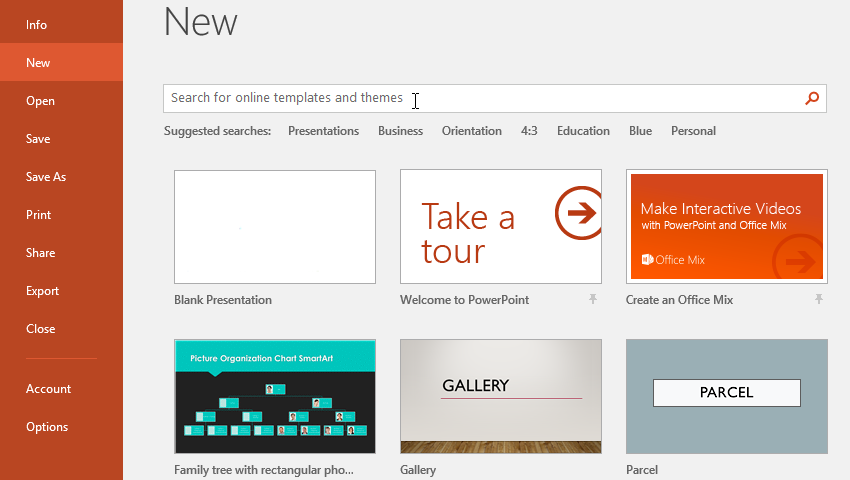
Task: Pick the Orientation suggested search
Action: (472, 131)
